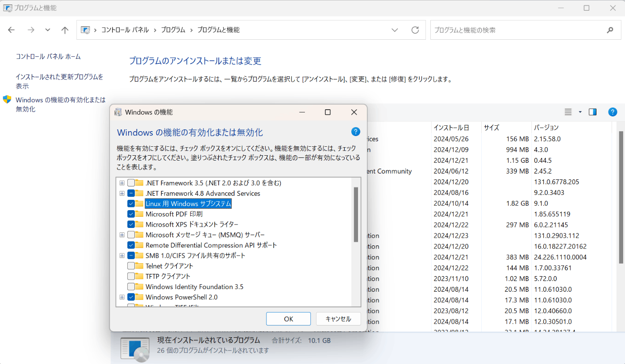Click folder icon of Microsoft XPS ドキュメント ライター

click(139, 224)
